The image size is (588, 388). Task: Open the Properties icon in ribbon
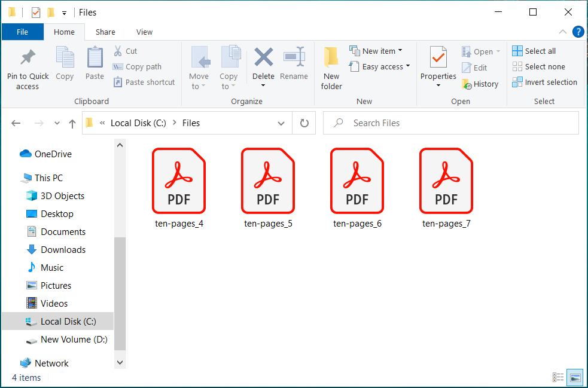tap(438, 59)
